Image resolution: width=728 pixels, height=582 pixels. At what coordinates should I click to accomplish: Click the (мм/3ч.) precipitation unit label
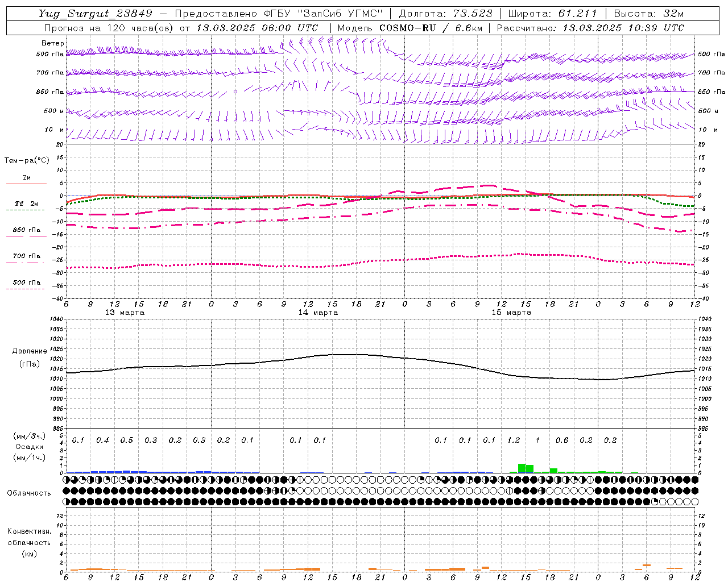[x=30, y=436]
